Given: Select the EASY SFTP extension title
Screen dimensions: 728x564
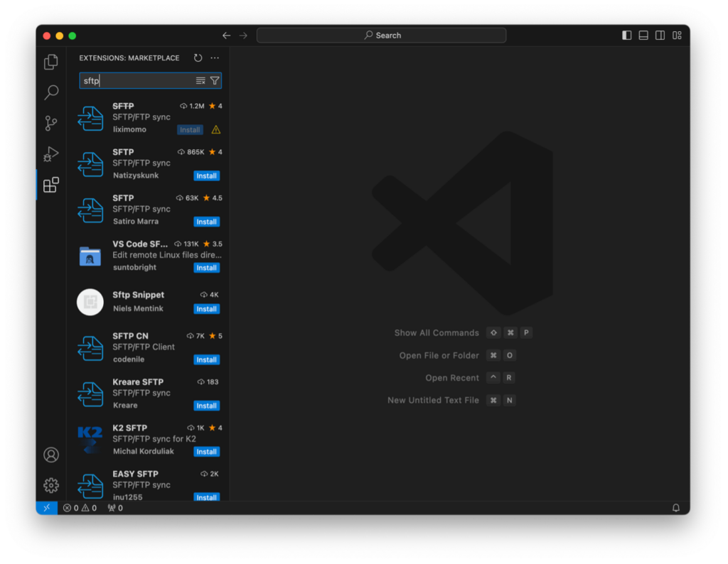Looking at the screenshot, I should (135, 474).
